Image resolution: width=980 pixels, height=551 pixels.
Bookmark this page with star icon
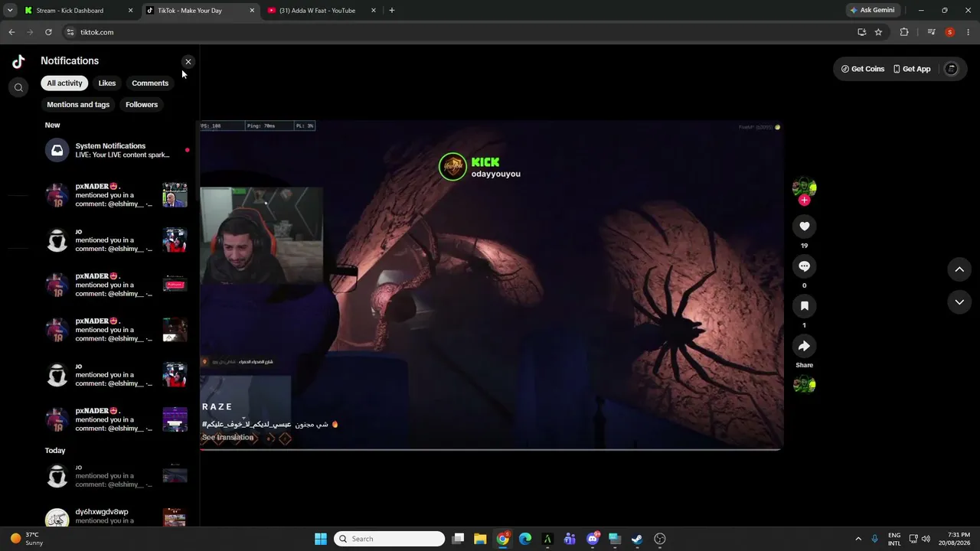pyautogui.click(x=878, y=32)
